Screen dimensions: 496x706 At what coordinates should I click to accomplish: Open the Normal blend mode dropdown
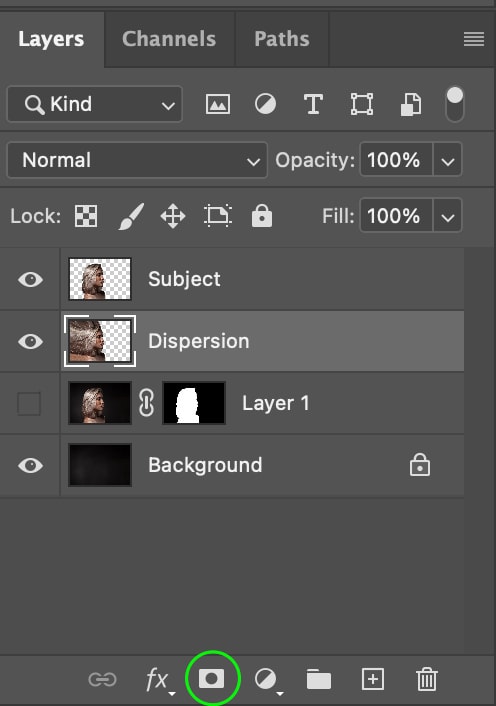[137, 160]
